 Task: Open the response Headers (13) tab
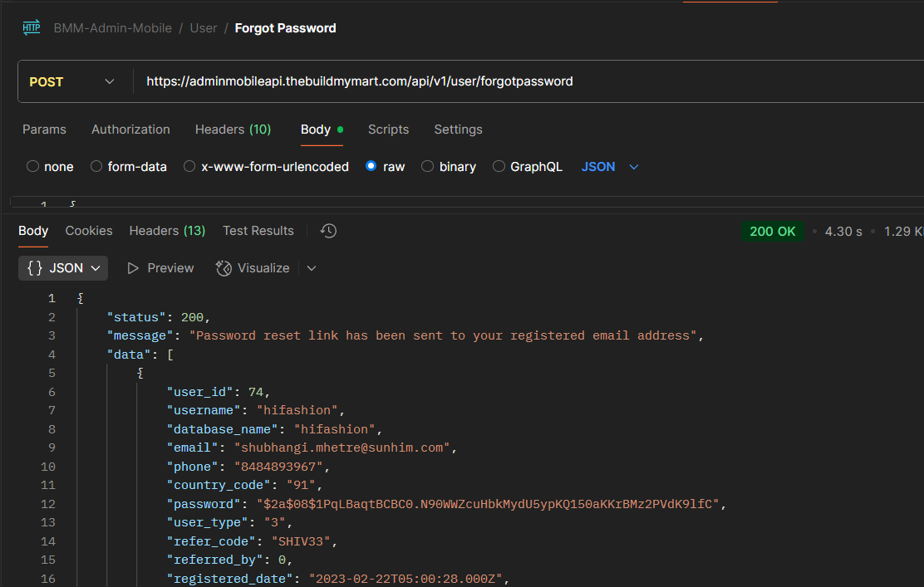[x=167, y=231]
